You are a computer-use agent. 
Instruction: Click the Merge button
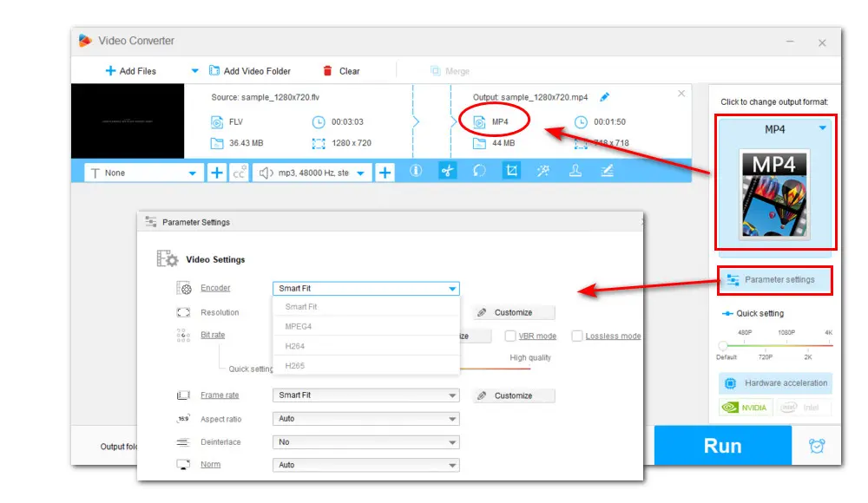(x=450, y=71)
